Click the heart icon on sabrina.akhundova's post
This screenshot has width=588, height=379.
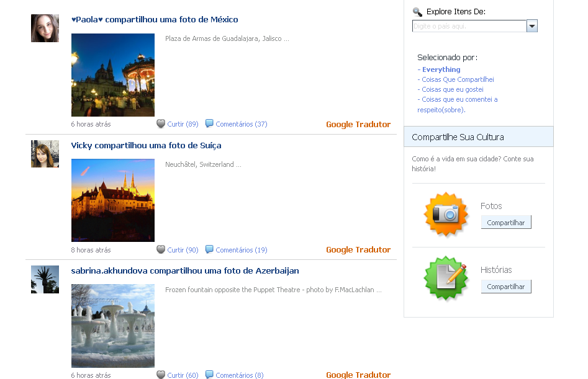[161, 375]
